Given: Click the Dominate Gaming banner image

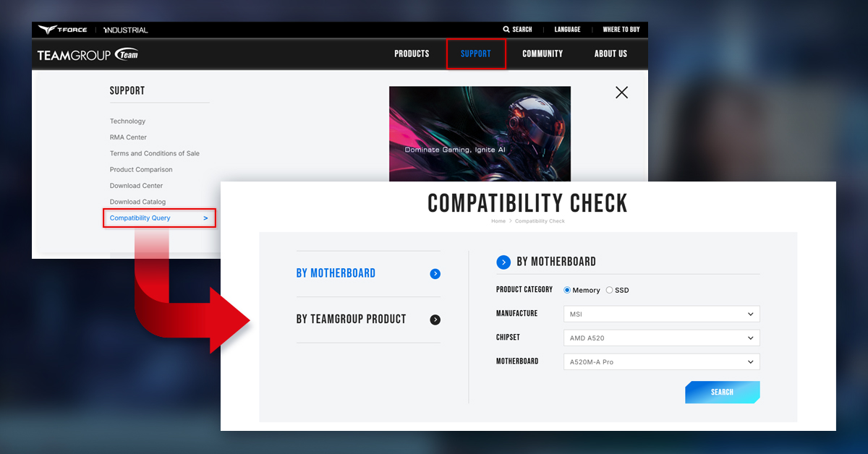Looking at the screenshot, I should point(480,134).
